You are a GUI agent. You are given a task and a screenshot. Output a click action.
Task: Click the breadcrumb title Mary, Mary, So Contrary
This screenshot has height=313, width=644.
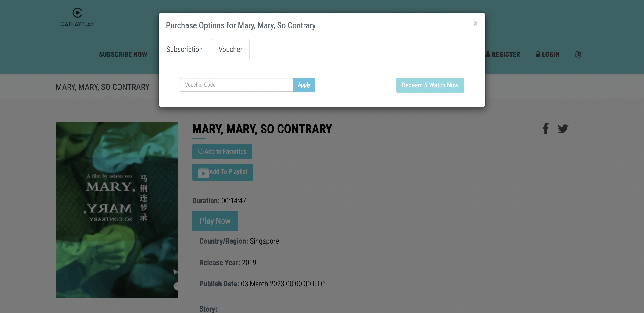click(x=102, y=87)
